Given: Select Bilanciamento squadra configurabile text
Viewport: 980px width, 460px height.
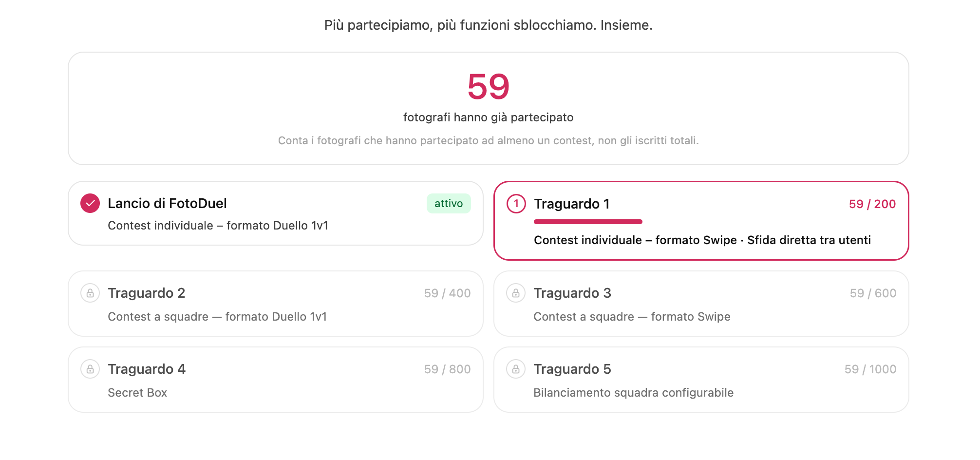Looking at the screenshot, I should tap(633, 393).
